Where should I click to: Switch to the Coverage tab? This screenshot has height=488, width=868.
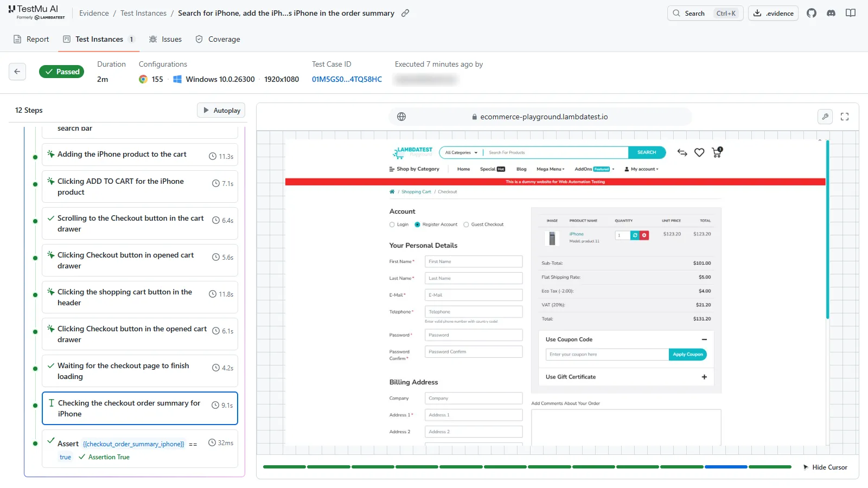(218, 39)
